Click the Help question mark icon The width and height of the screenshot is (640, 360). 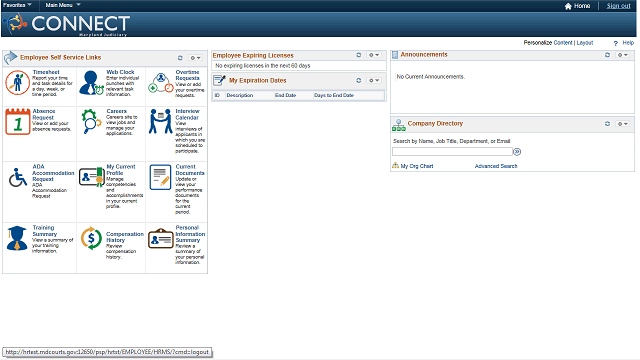click(616, 43)
